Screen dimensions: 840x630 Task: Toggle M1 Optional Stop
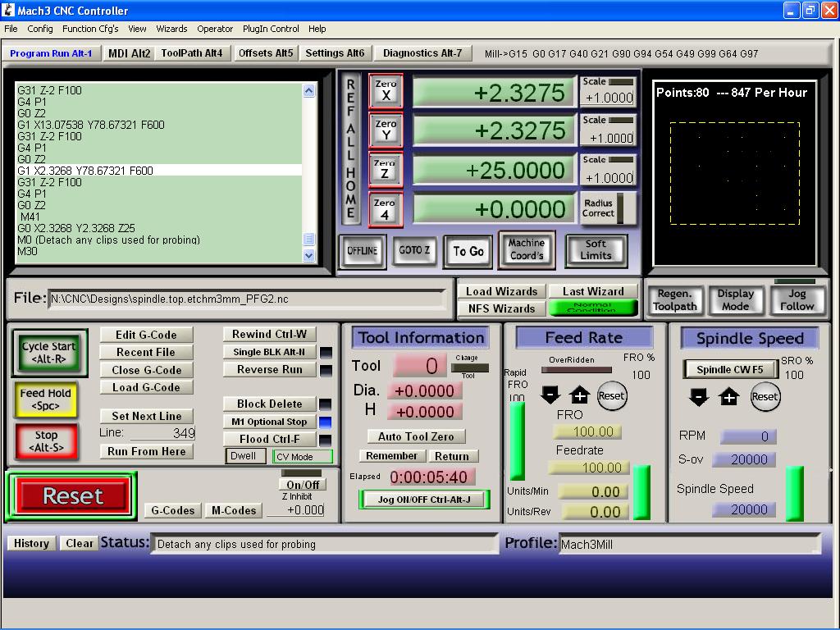click(268, 422)
